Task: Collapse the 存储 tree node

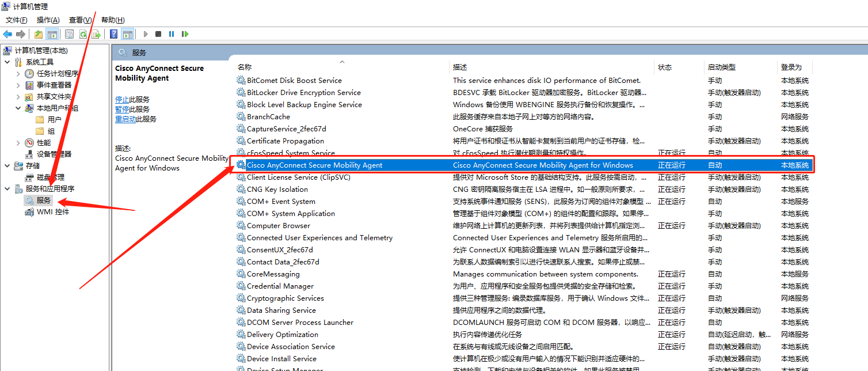Action: click(7, 166)
